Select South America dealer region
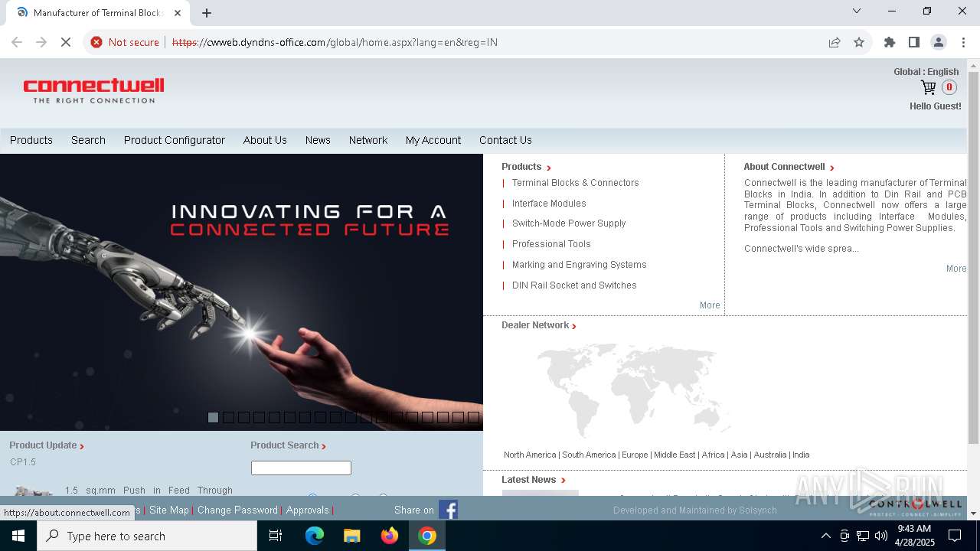This screenshot has height=551, width=980. point(589,455)
